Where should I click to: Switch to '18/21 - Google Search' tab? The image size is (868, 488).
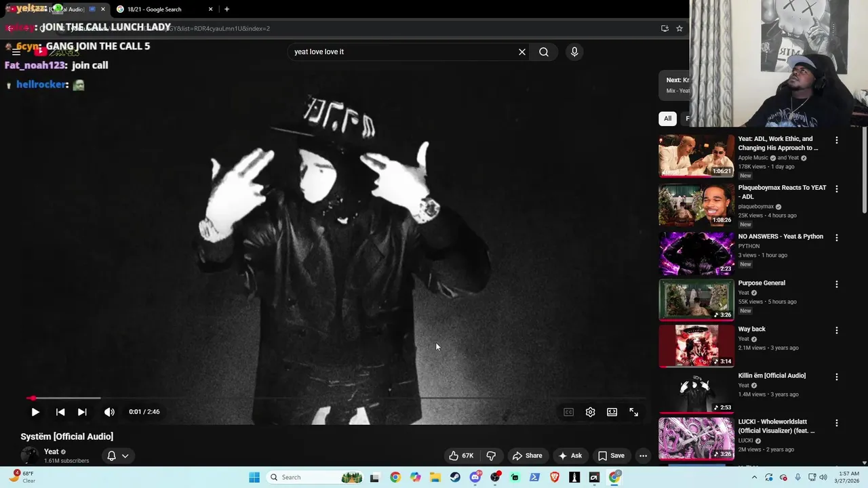coord(163,9)
